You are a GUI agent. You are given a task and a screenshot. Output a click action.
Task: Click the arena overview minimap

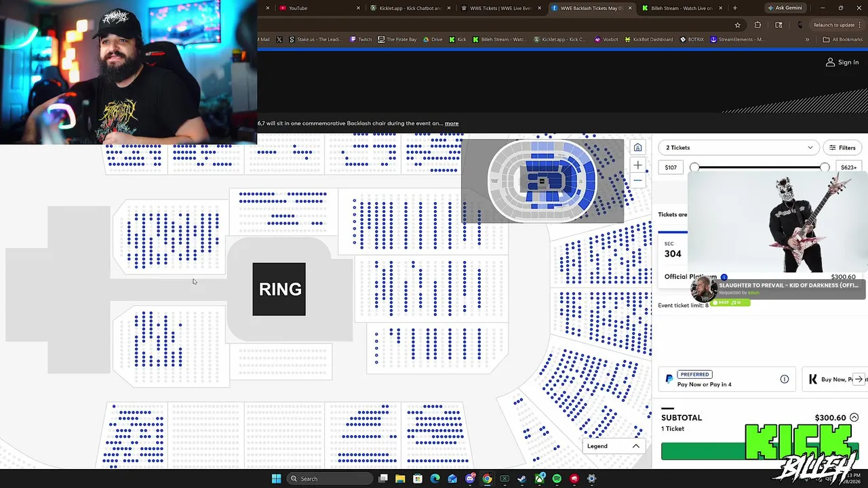pyautogui.click(x=542, y=181)
